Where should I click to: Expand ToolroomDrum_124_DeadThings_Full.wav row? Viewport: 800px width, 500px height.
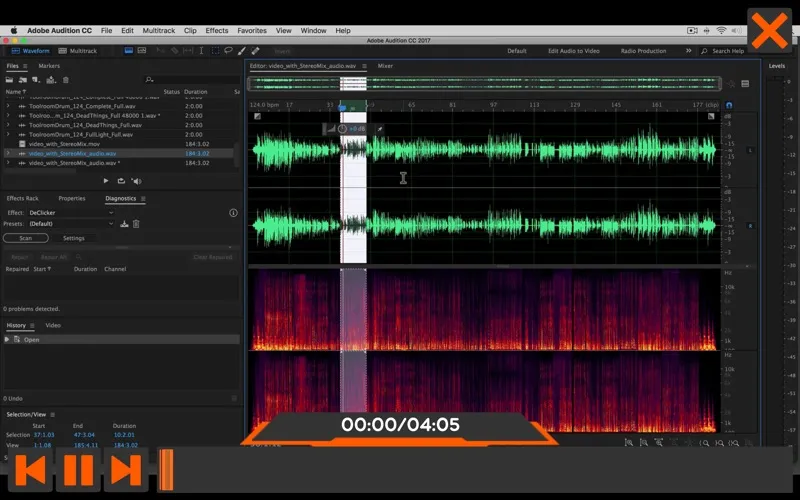click(8, 125)
